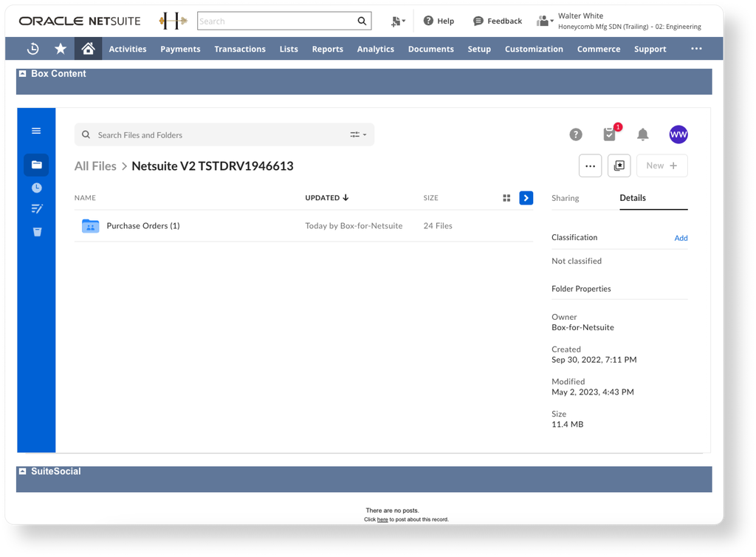
Task: Open Help from the header
Action: click(439, 21)
